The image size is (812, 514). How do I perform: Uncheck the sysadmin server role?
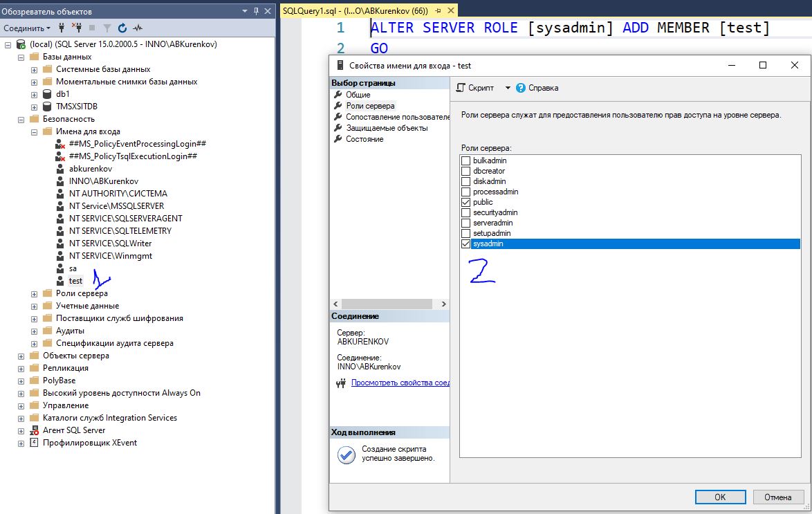pos(466,244)
